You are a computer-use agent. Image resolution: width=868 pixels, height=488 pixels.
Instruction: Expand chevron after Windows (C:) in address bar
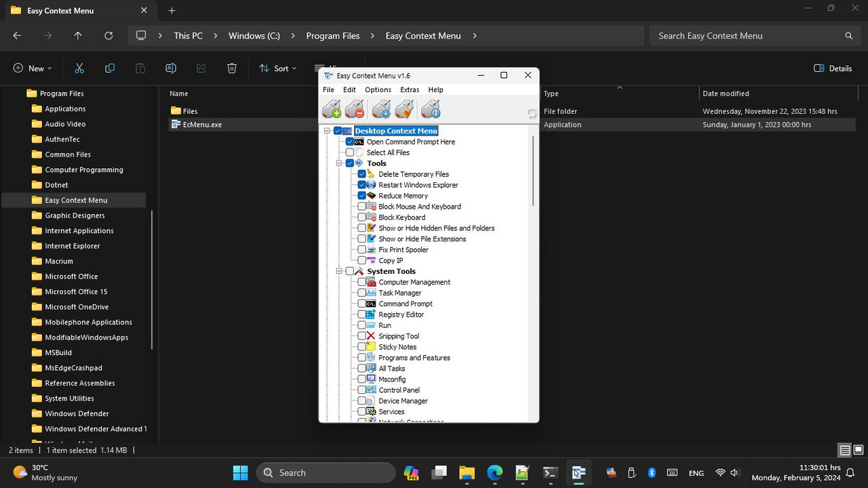pos(293,36)
